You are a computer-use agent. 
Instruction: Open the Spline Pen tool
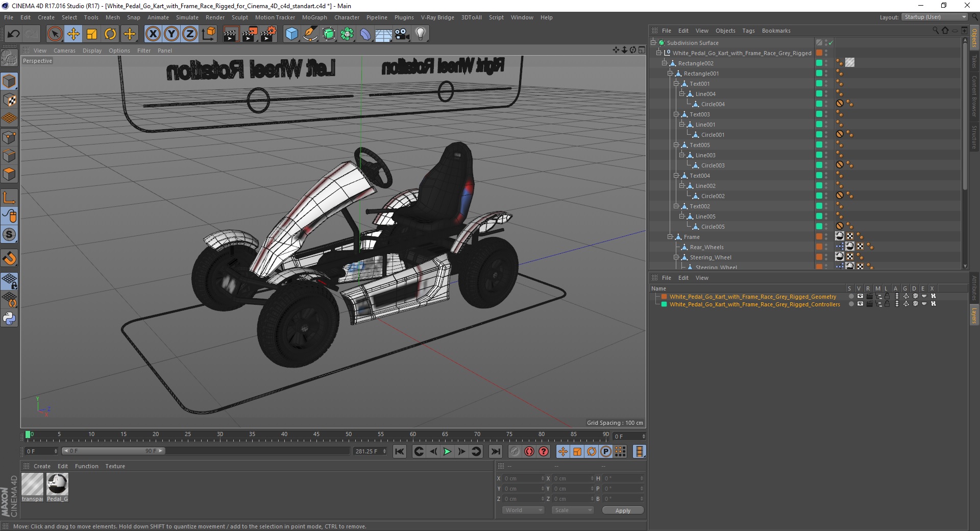pyautogui.click(x=310, y=34)
